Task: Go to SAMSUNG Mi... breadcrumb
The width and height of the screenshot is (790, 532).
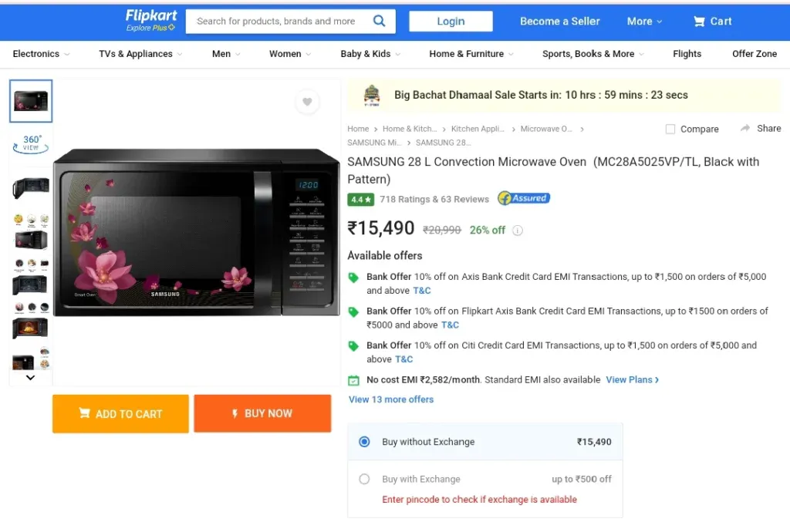Action: coord(374,143)
